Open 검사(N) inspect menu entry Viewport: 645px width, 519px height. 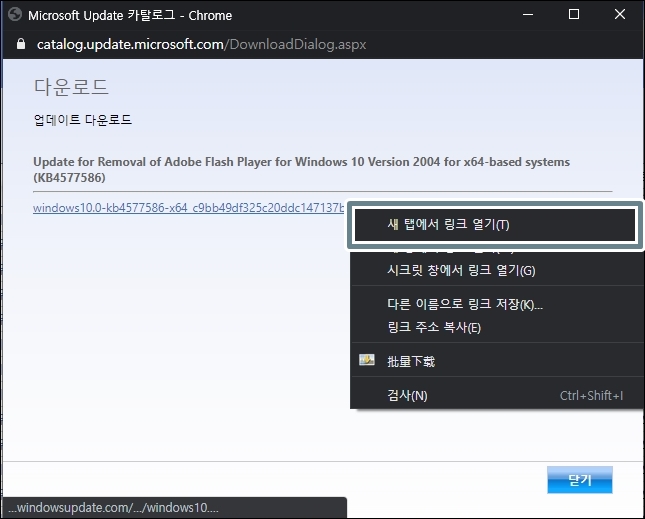tap(497, 395)
